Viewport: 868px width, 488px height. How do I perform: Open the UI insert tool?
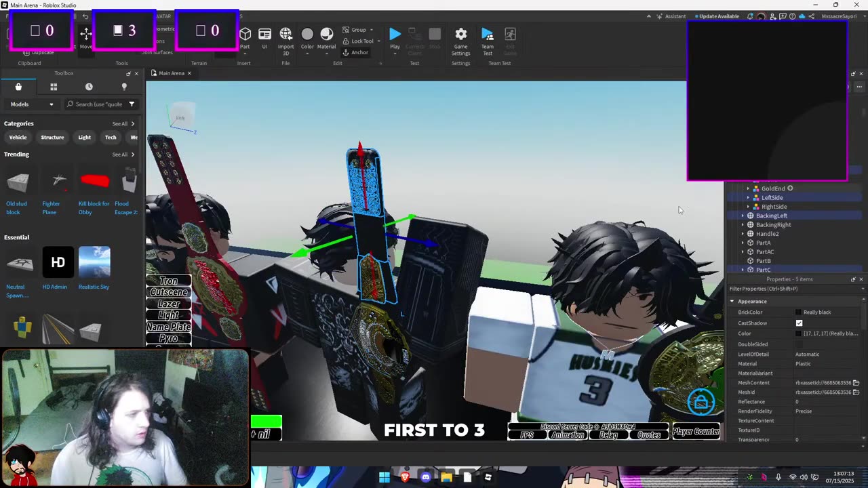[264, 38]
